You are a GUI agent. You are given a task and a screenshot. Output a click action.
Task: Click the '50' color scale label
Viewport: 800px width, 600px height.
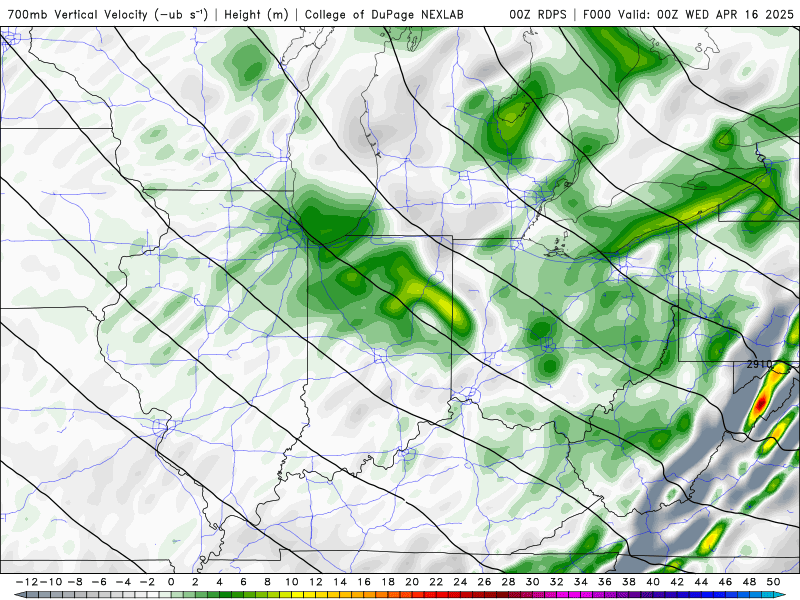pyautogui.click(x=773, y=582)
